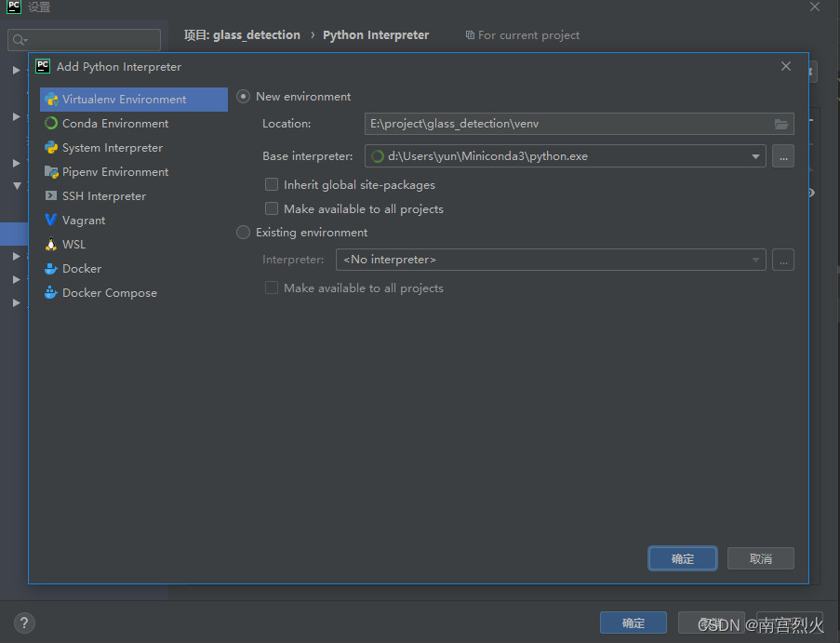This screenshot has height=643, width=840.
Task: Click the WSL penguin icon
Action: click(51, 245)
